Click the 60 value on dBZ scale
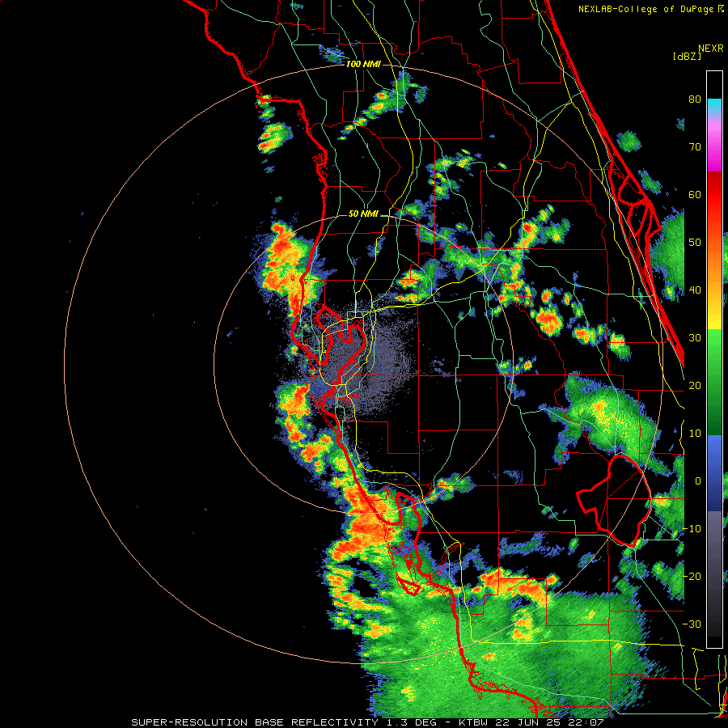This screenshot has height=728, width=728. [695, 194]
